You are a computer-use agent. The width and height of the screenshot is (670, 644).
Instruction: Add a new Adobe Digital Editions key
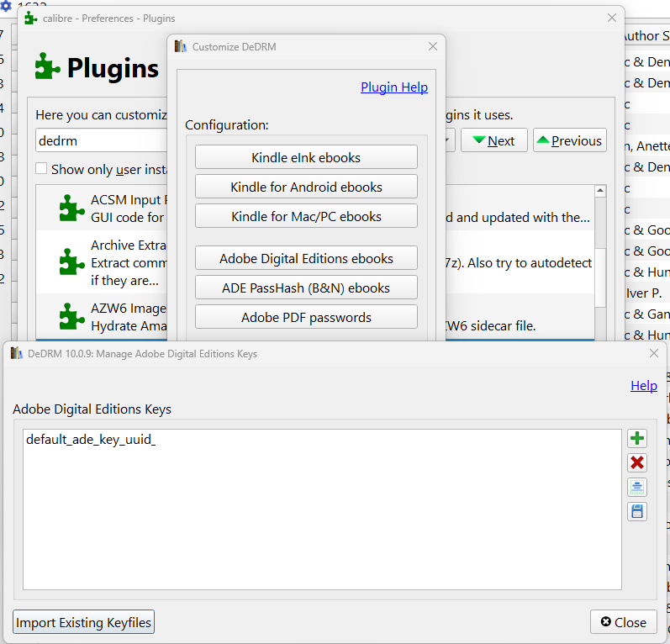[636, 439]
